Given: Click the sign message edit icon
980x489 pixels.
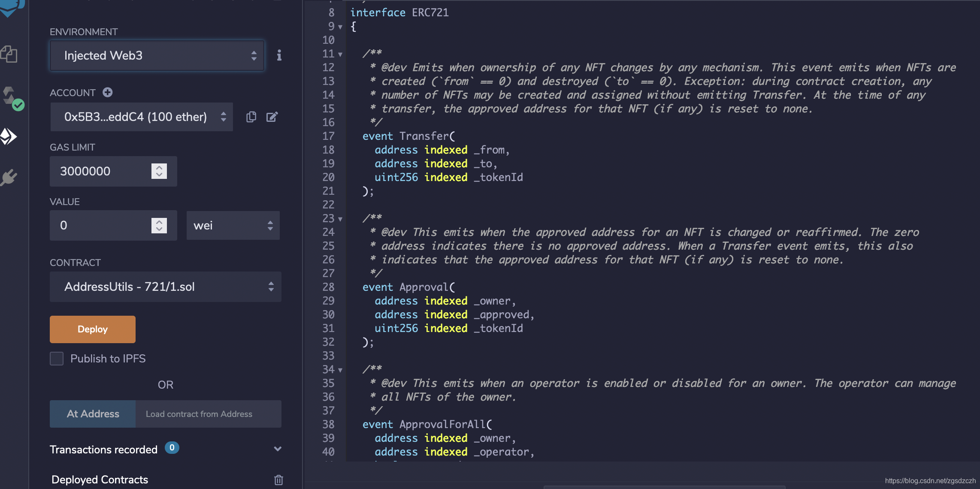Looking at the screenshot, I should [x=272, y=117].
